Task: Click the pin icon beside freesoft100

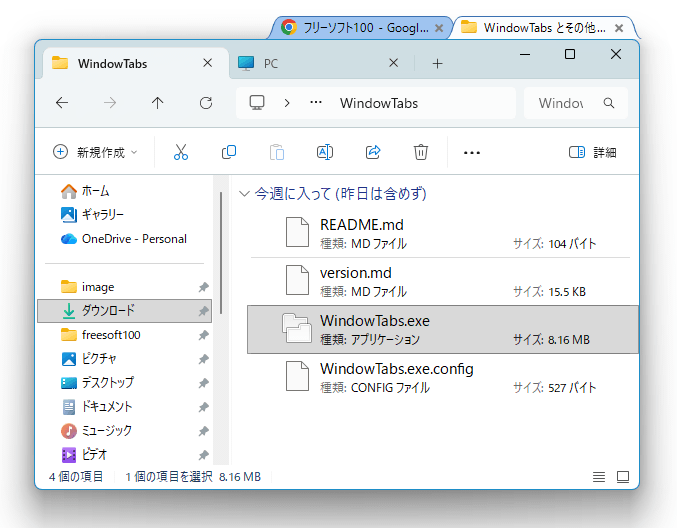Action: [x=203, y=335]
